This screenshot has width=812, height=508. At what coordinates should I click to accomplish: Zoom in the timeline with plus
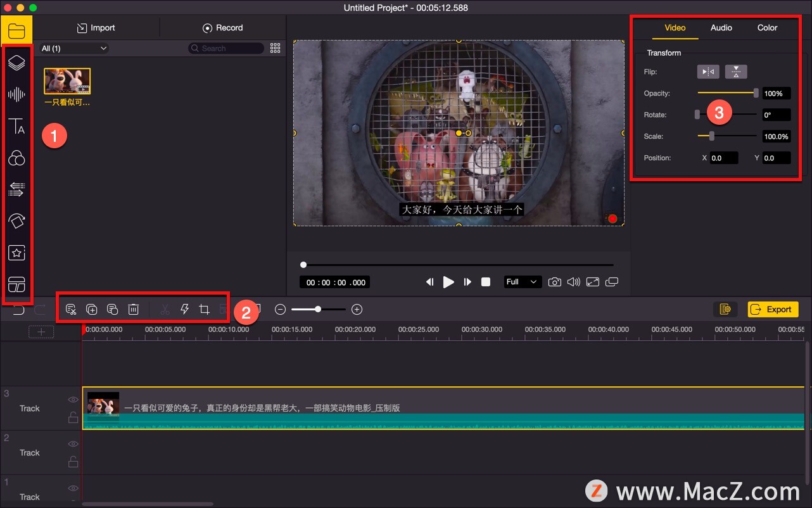[357, 309]
